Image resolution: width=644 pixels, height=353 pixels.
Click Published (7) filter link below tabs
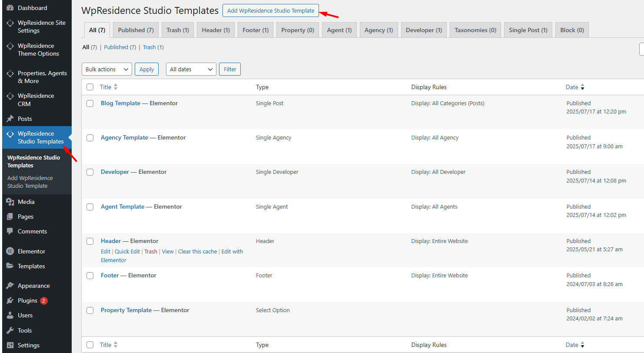point(120,47)
